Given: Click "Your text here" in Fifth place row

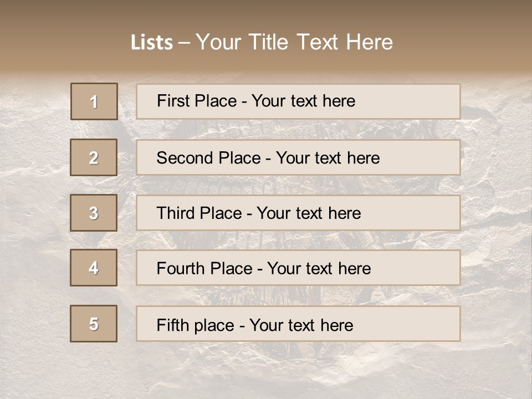Looking at the screenshot, I should point(301,325).
